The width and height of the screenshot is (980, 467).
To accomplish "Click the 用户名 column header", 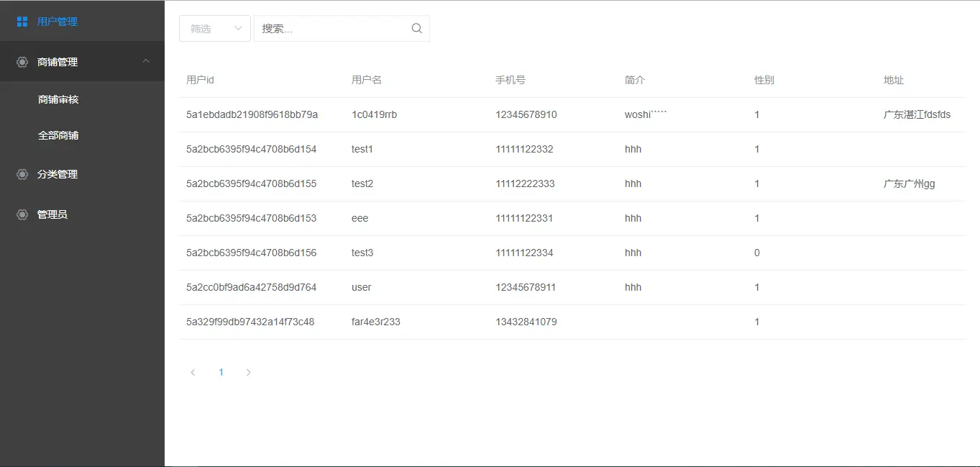I will tap(367, 80).
